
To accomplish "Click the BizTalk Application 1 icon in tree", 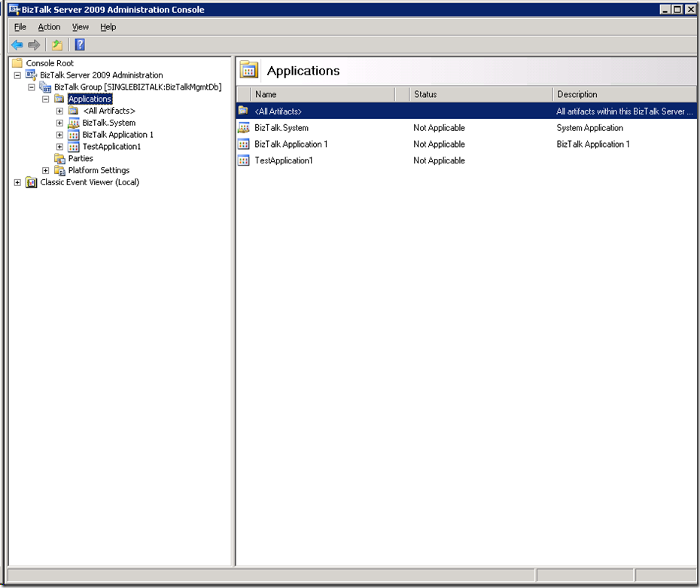I will pyautogui.click(x=74, y=135).
